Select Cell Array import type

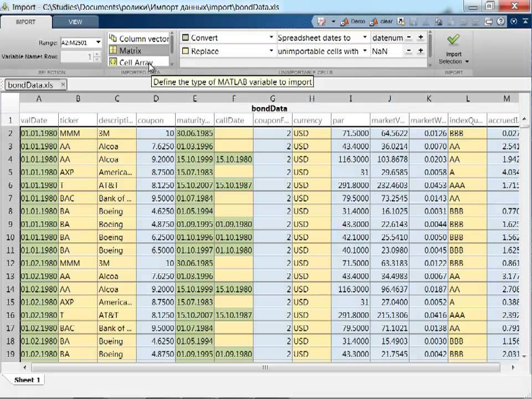(139, 62)
